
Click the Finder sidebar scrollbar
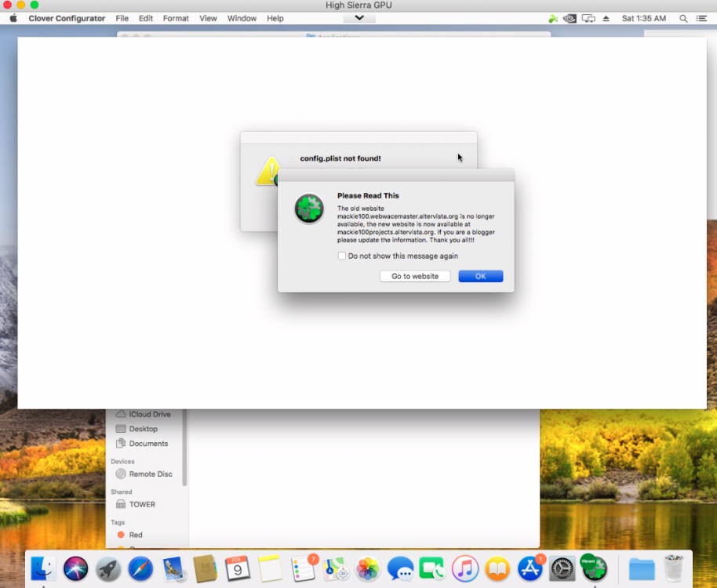click(184, 448)
